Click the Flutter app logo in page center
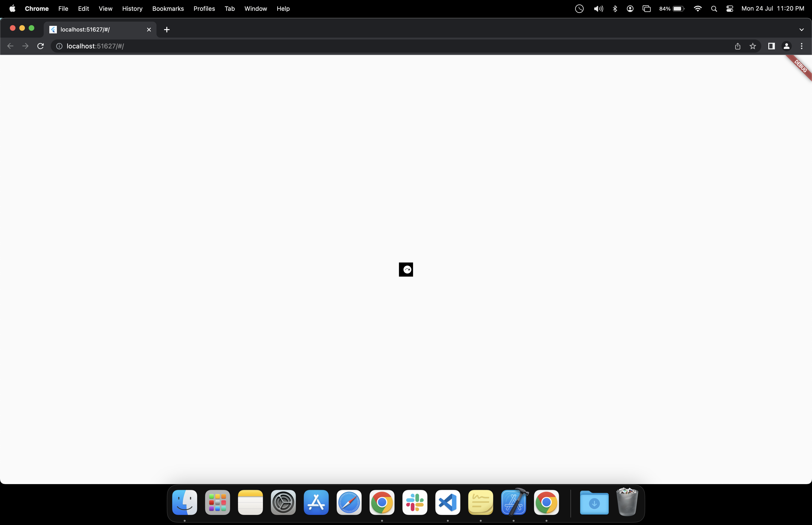Screen dimensions: 812x525 click(406, 269)
